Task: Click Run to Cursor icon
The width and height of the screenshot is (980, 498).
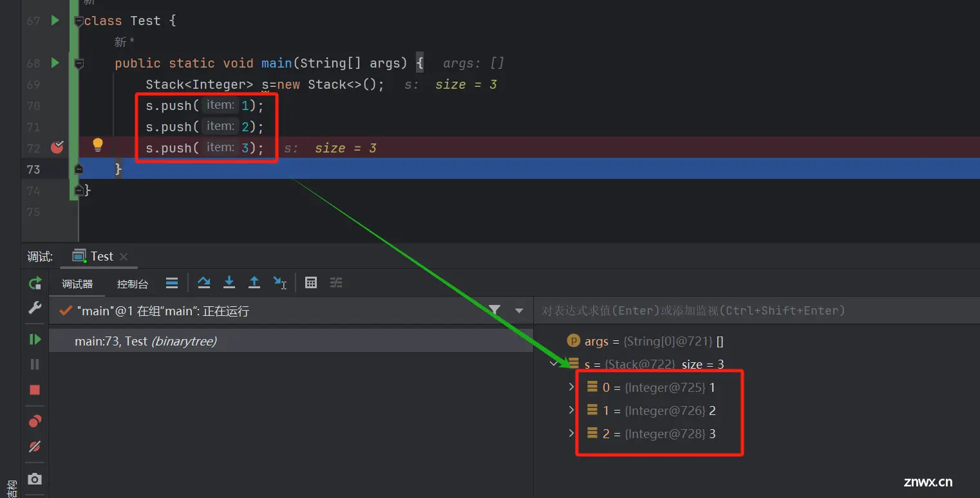Action: (x=279, y=282)
